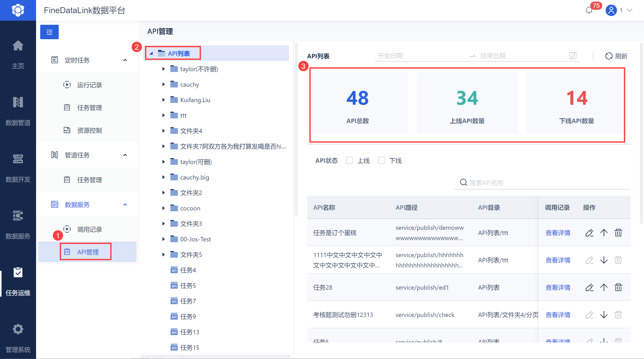The image size is (644, 359).
Task: Check the 上线 API status checkbox
Action: click(x=350, y=160)
